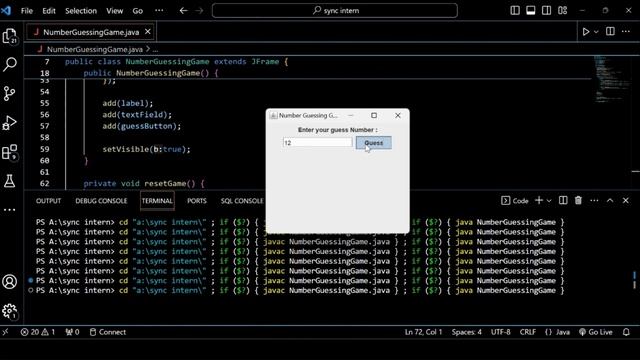Click the 'sync intern' command center search box
640x360 pixels.
point(335,11)
